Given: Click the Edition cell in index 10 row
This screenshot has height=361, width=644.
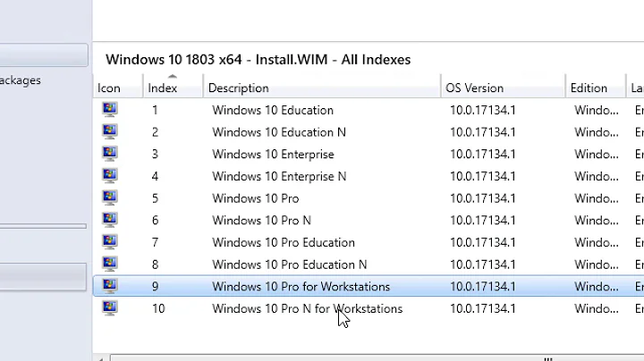Looking at the screenshot, I should (597, 309).
